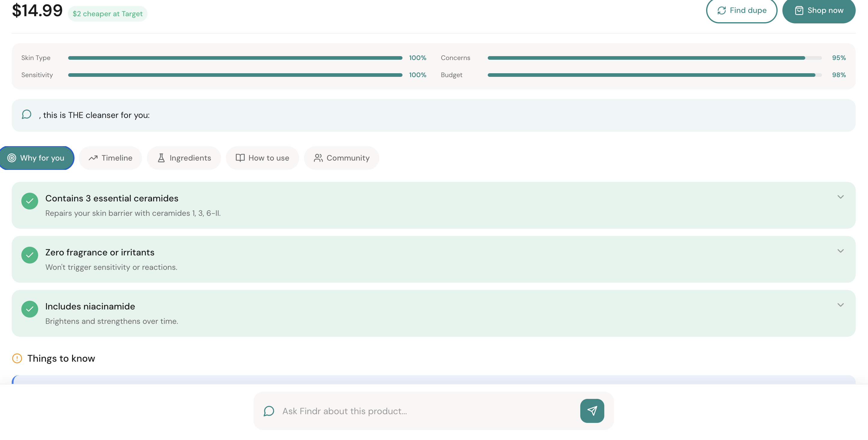Click the Ask Findr about this product field
Image resolution: width=868 pixels, height=440 pixels.
point(387,411)
